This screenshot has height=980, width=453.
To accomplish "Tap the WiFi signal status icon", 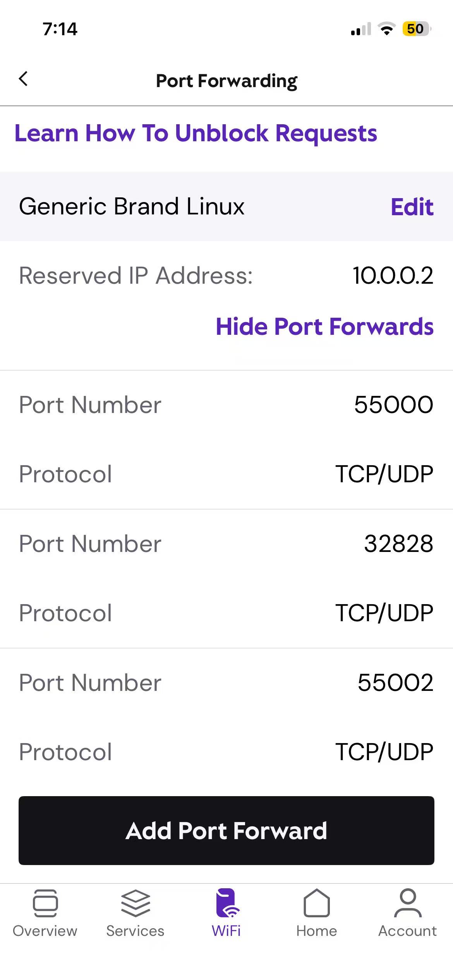I will tap(386, 29).
